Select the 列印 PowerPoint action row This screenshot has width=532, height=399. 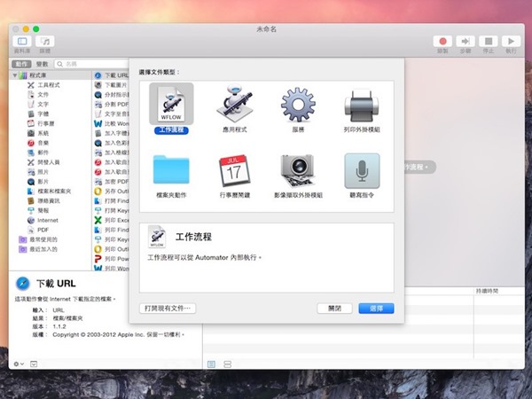point(112,259)
